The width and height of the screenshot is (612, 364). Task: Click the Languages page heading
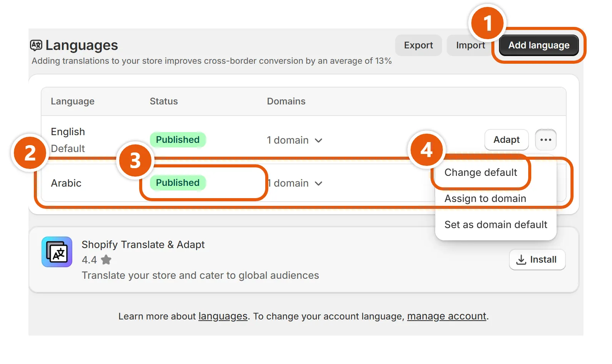coord(81,45)
